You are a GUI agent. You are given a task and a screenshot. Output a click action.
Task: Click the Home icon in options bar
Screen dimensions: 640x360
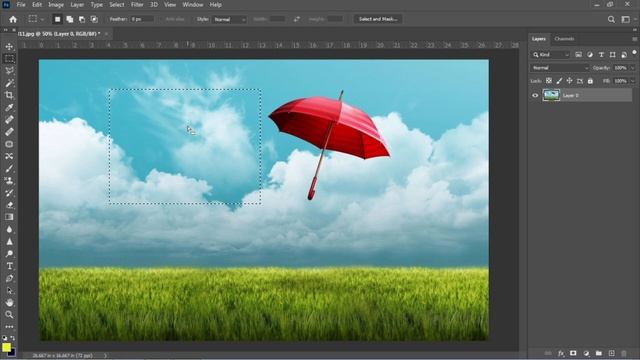tap(13, 19)
